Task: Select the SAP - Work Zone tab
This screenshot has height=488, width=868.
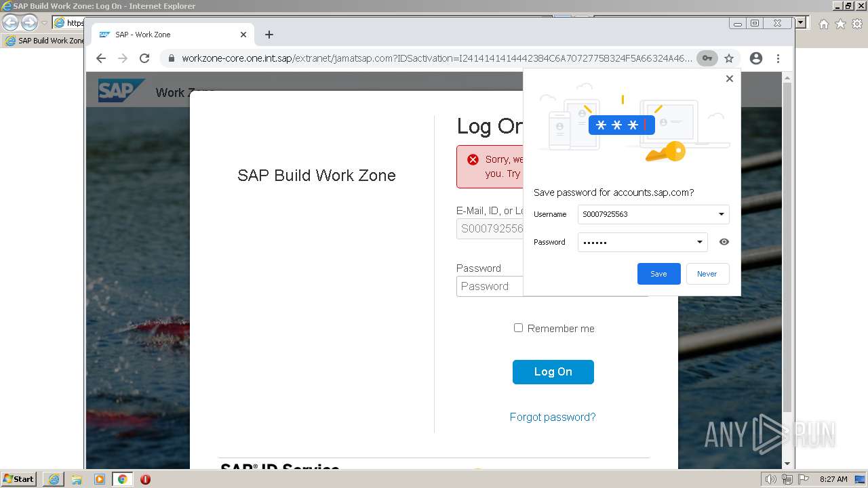Action: coord(171,35)
